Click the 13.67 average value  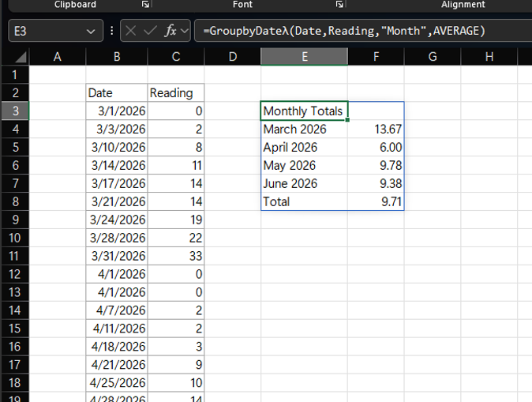[x=376, y=129]
